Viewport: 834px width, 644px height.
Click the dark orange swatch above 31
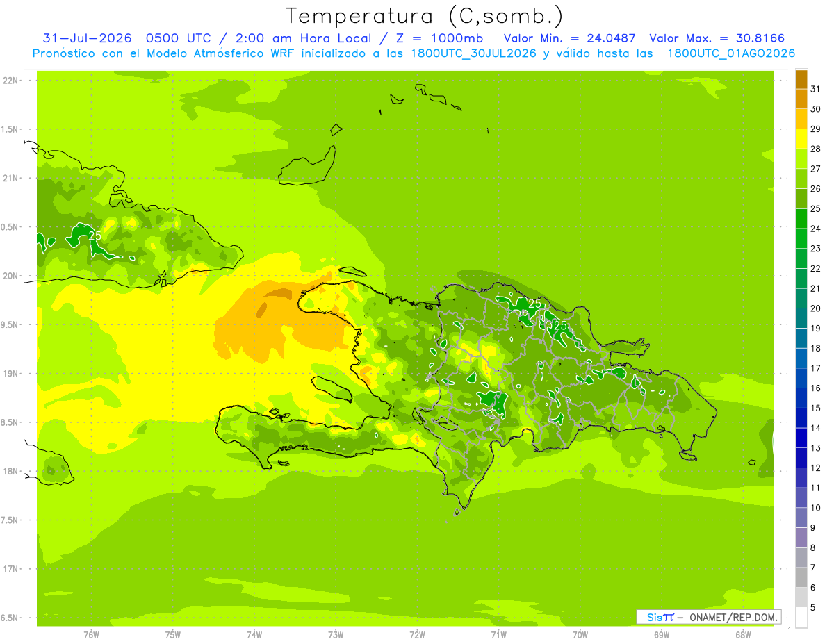(x=801, y=79)
